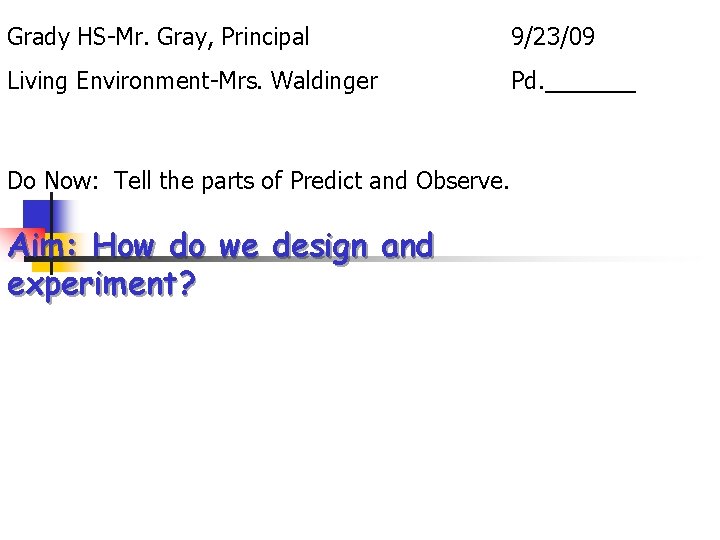The height and width of the screenshot is (540, 720).
Task: Click the word "and" in the Aim title
Action: [407, 245]
